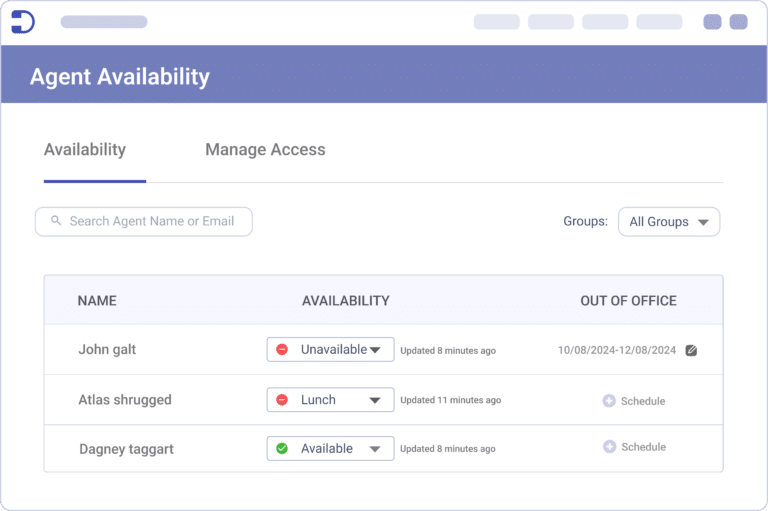Click the rightmost square button in top bar
The height and width of the screenshot is (511, 768).
pyautogui.click(x=738, y=22)
